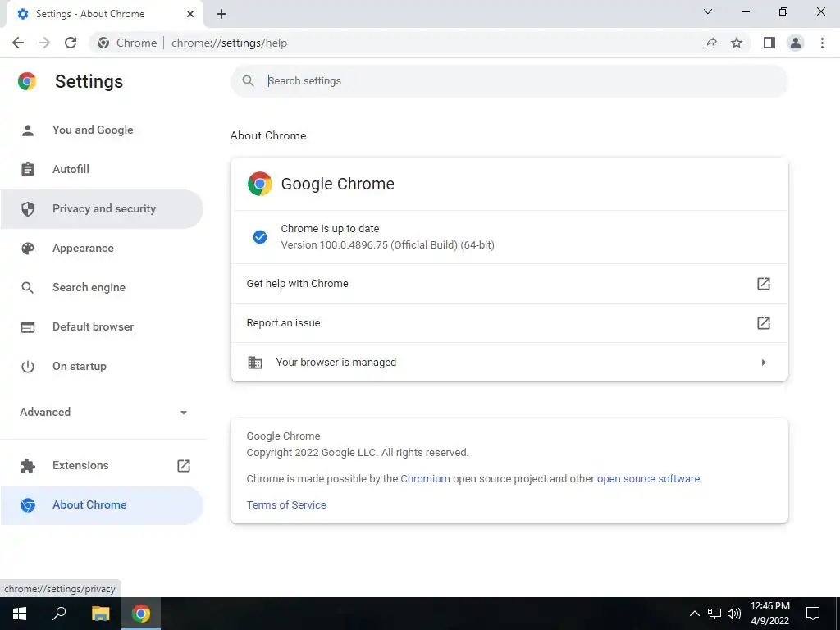Click the puzzle piece Extensions icon
840x630 pixels.
coord(28,466)
